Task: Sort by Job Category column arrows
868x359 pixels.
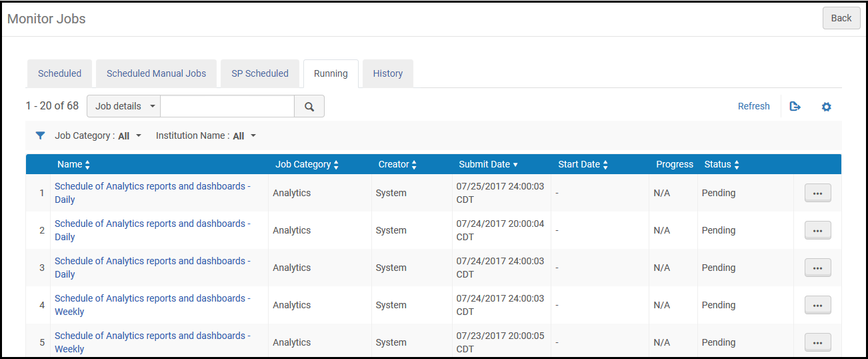Action: pyautogui.click(x=336, y=165)
